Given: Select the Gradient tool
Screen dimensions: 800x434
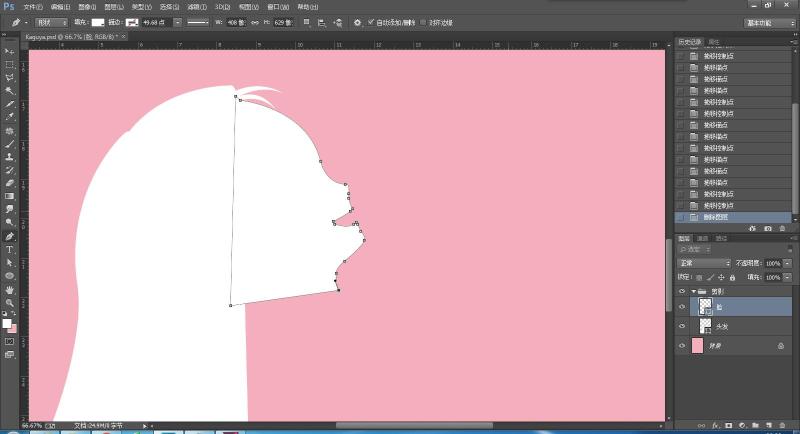Looking at the screenshot, I should pyautogui.click(x=9, y=196).
